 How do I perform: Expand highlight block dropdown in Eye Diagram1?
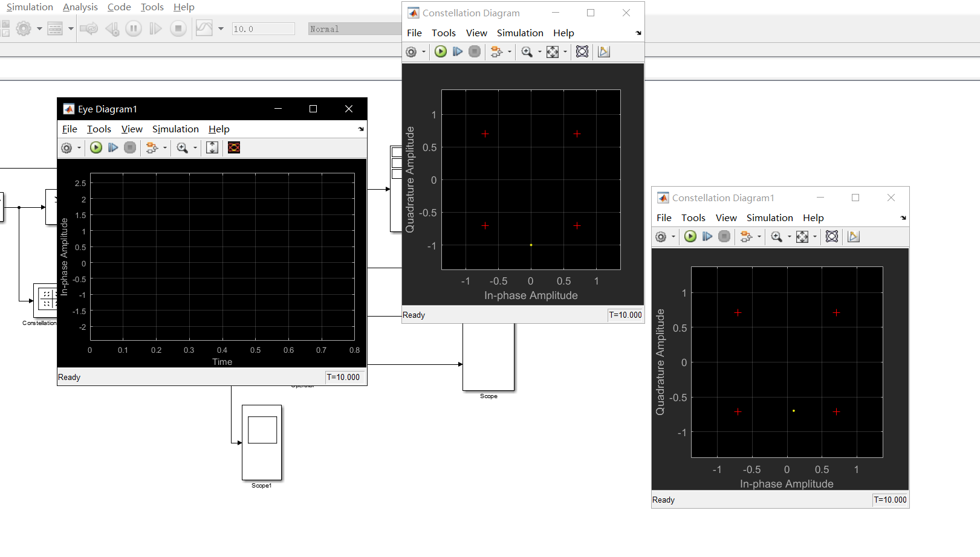pyautogui.click(x=164, y=148)
